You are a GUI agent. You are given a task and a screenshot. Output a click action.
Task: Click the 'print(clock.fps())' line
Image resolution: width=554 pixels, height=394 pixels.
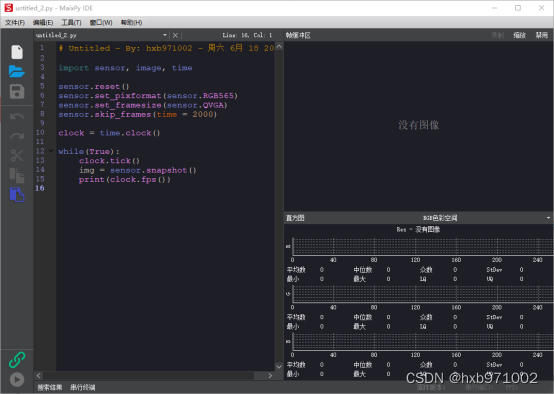point(125,180)
